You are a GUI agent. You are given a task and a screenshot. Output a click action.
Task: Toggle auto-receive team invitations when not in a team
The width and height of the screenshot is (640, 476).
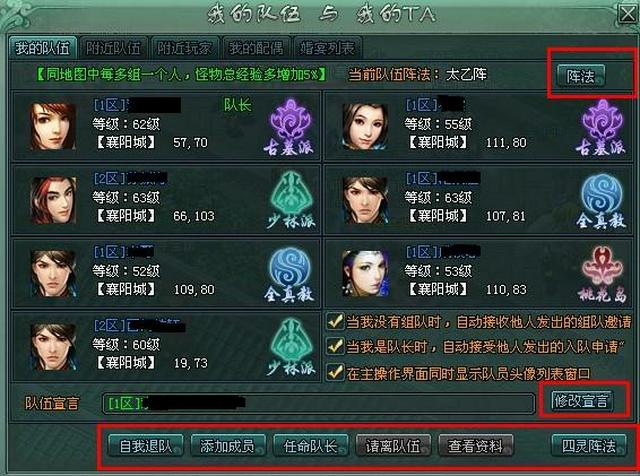(x=335, y=322)
